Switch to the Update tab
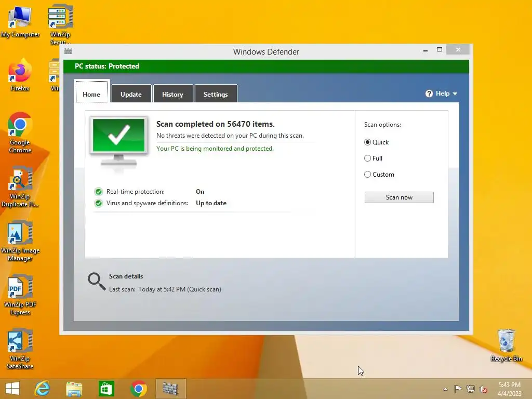 point(131,94)
